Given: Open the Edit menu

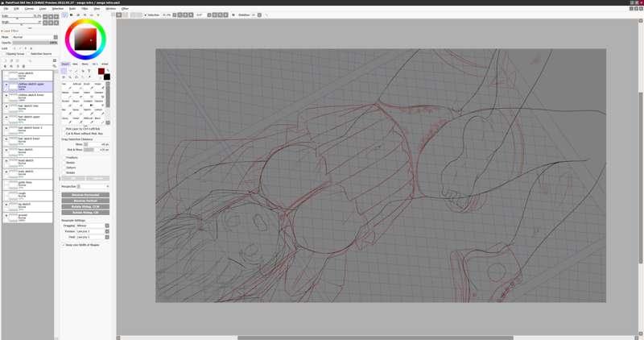Looking at the screenshot, I should click(x=16, y=8).
